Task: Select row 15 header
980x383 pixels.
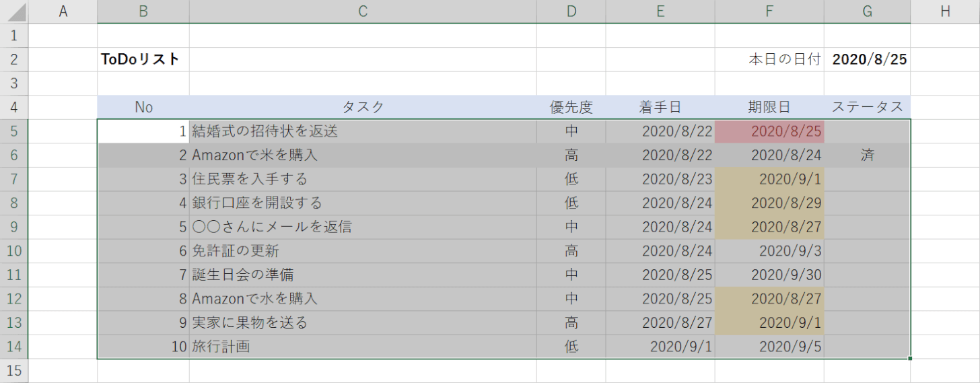Action: click(x=14, y=371)
